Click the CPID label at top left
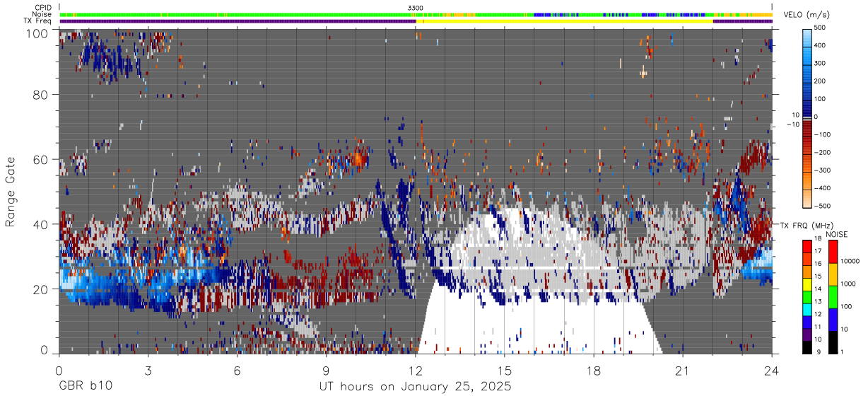868x401 pixels. coord(42,8)
